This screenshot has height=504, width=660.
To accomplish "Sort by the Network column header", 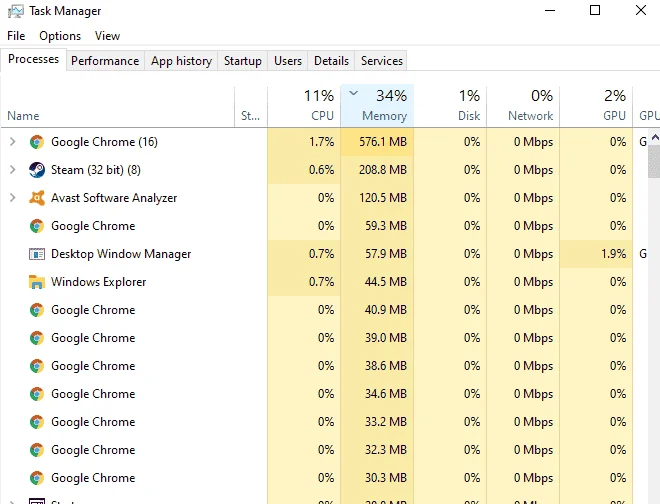I will coord(523,106).
